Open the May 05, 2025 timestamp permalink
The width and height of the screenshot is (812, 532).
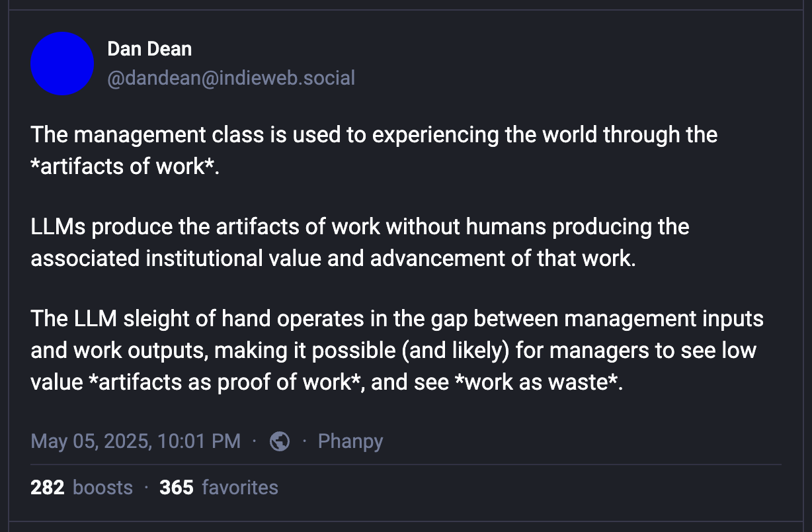click(x=136, y=441)
